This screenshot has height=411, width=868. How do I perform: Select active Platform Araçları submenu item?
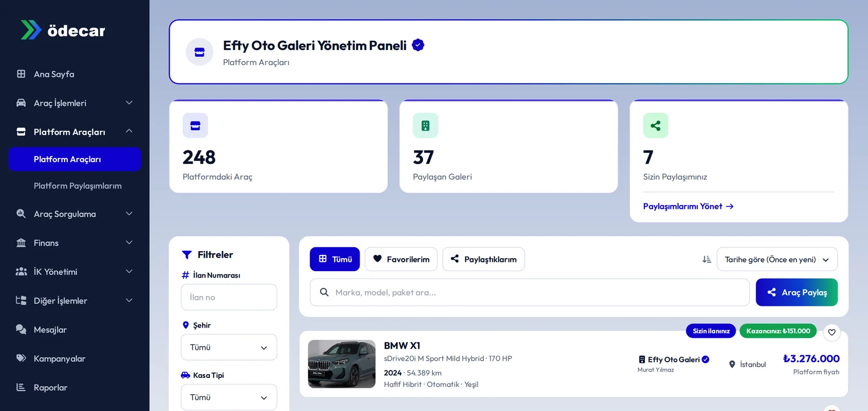[x=75, y=159]
